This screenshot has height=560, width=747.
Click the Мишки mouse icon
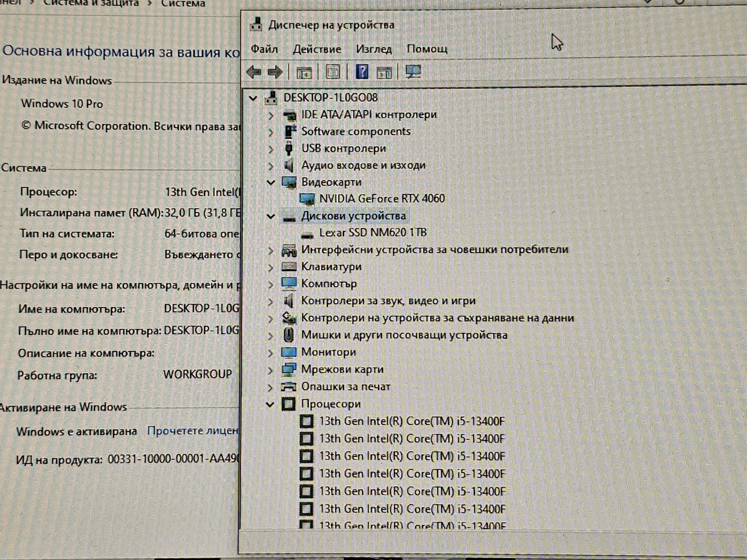[288, 335]
